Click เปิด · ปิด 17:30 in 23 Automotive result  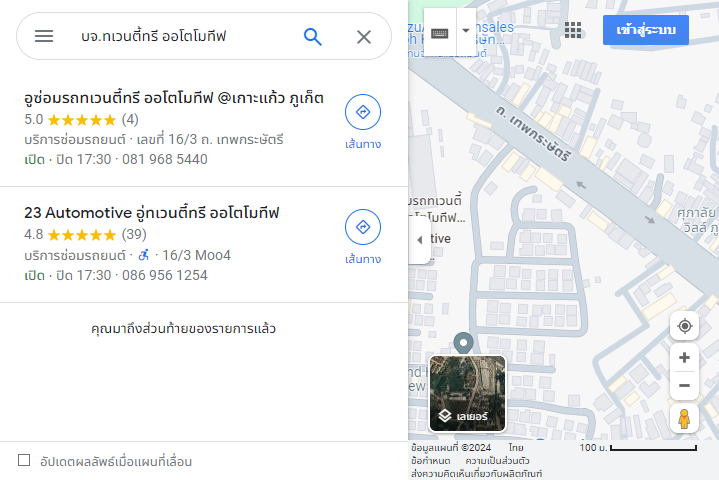(x=68, y=276)
